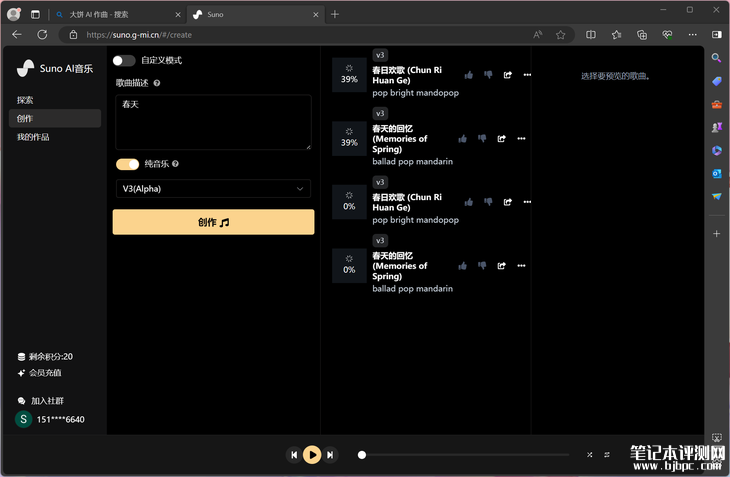Select 创作 in the sidebar
This screenshot has width=730, height=477.
click(x=55, y=118)
